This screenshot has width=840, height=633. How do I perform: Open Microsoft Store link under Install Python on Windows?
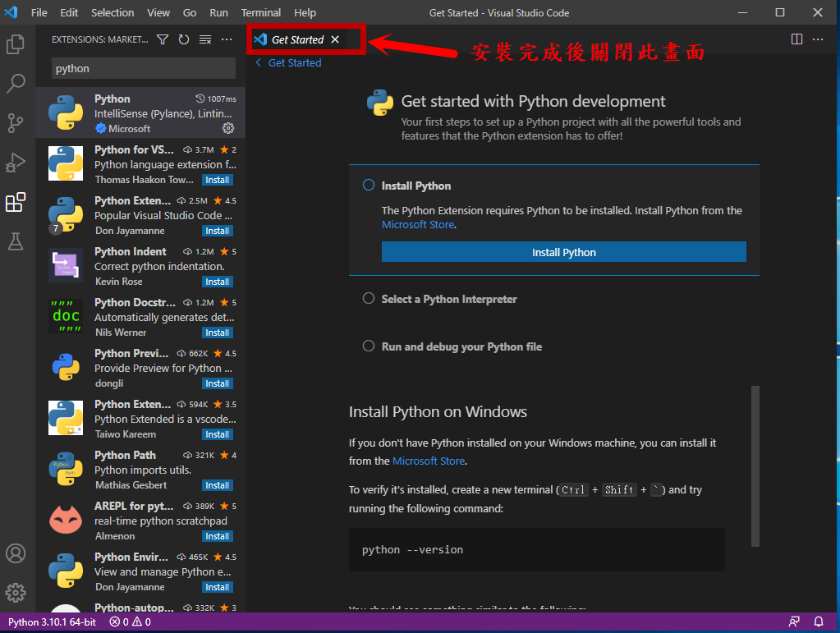429,461
